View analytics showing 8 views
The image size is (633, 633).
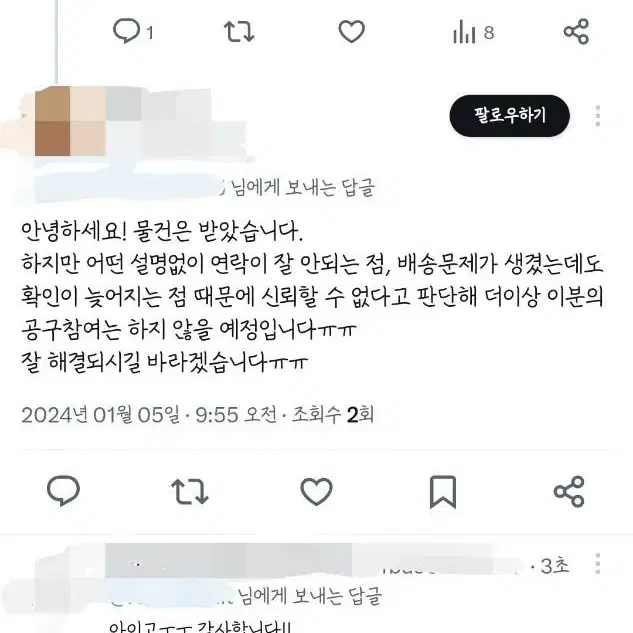473,32
